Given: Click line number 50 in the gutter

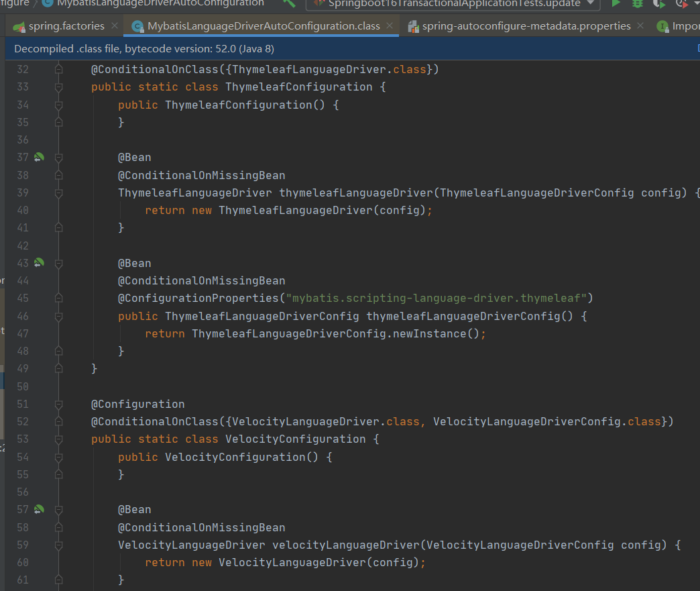Looking at the screenshot, I should [x=23, y=386].
